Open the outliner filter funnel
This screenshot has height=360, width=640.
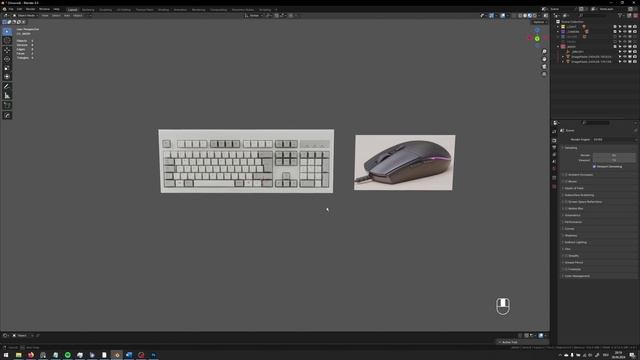pyautogui.click(x=620, y=16)
